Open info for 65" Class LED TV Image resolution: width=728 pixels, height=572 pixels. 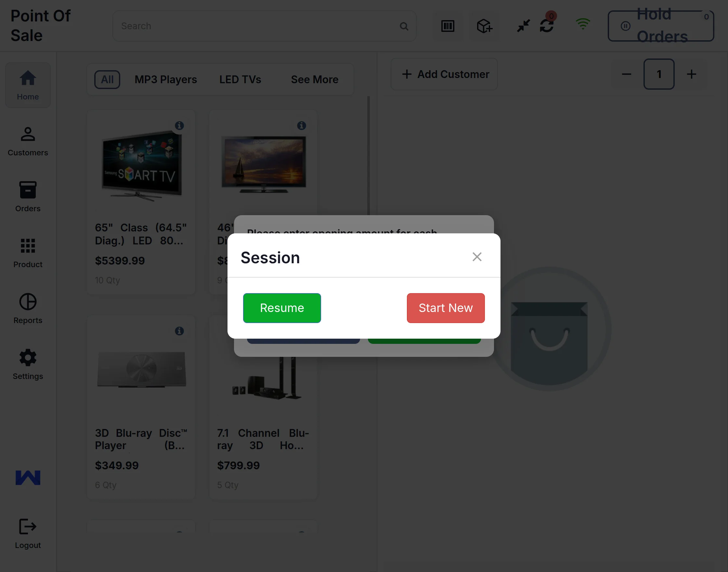tap(179, 125)
